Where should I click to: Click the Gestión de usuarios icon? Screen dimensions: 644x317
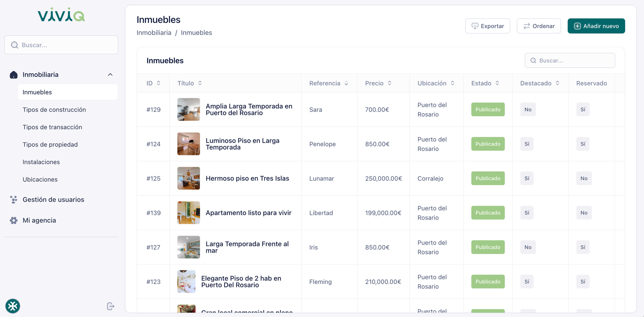[x=14, y=199]
